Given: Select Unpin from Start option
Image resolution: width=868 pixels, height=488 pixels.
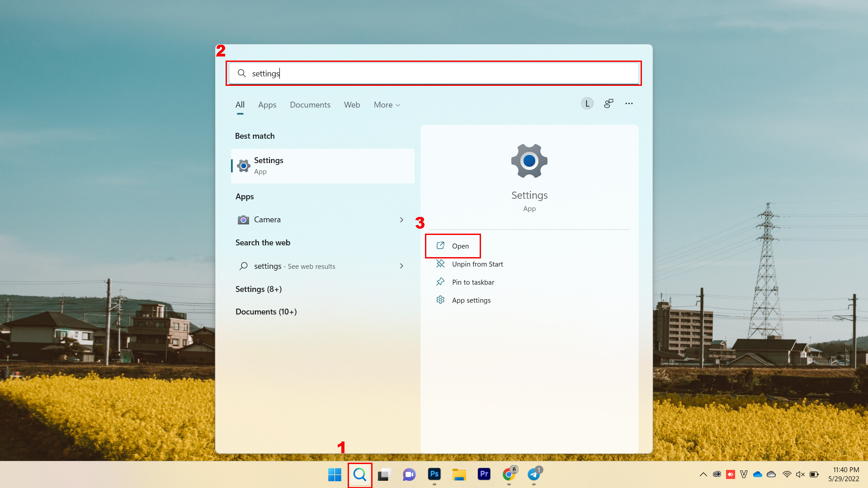Looking at the screenshot, I should tap(477, 263).
